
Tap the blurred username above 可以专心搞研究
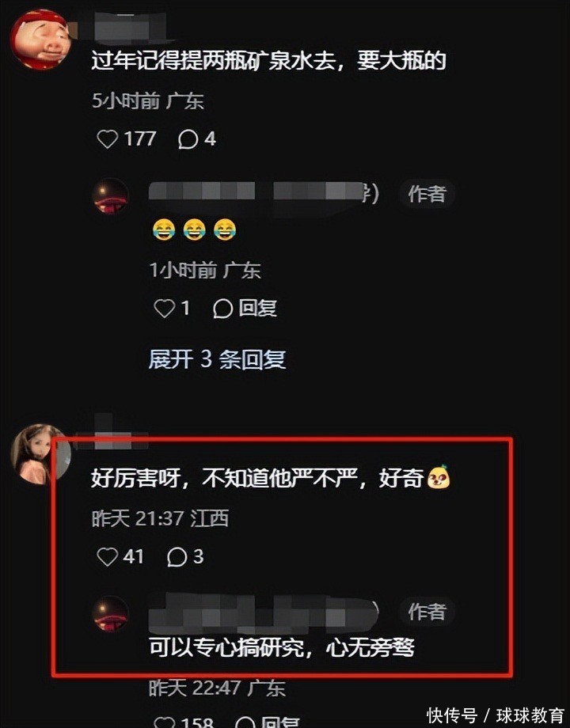point(264,612)
